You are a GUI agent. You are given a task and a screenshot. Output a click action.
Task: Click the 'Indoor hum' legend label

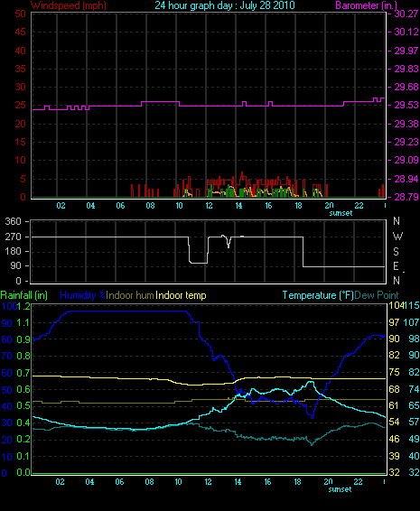tap(130, 295)
